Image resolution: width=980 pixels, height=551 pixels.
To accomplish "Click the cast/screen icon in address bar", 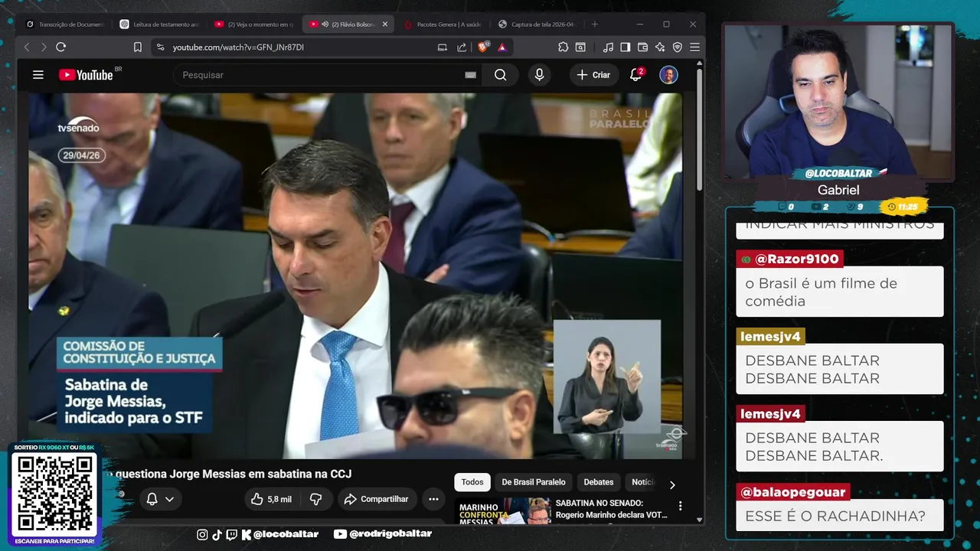I will (443, 47).
